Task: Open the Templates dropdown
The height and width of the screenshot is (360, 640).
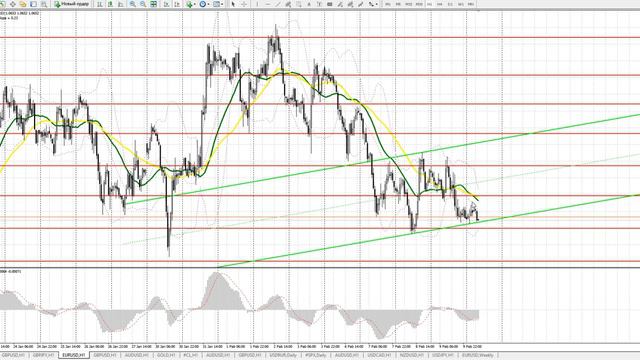Action: tap(218, 4)
